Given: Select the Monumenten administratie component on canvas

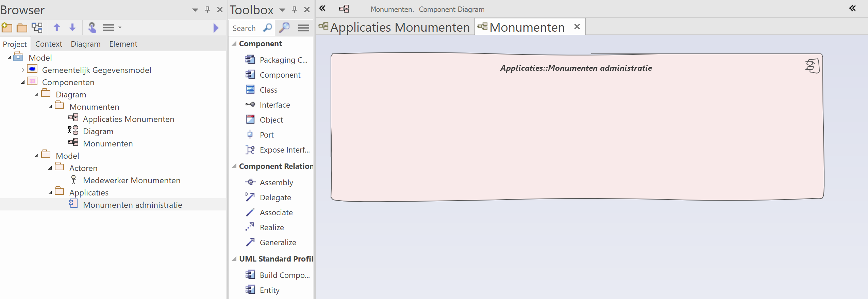Looking at the screenshot, I should pyautogui.click(x=577, y=129).
